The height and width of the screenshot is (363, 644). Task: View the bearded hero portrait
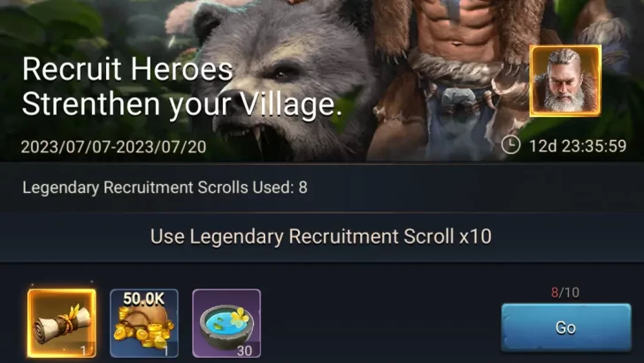(565, 81)
